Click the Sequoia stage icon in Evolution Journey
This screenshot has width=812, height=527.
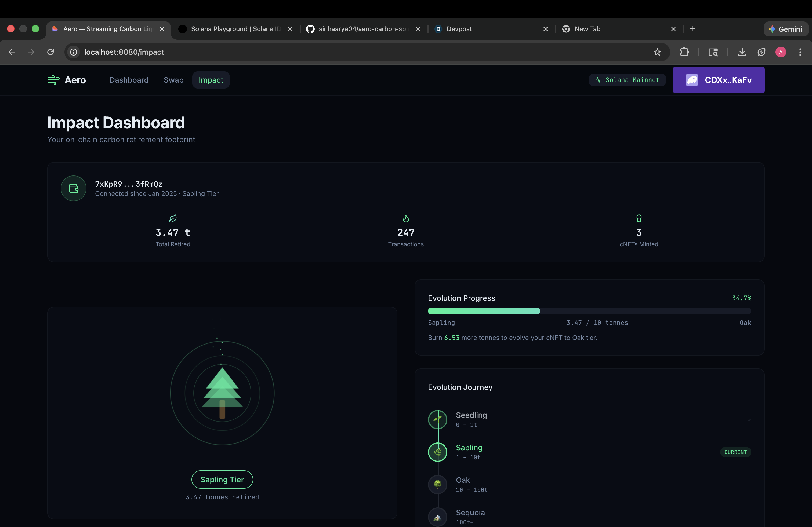(x=437, y=517)
